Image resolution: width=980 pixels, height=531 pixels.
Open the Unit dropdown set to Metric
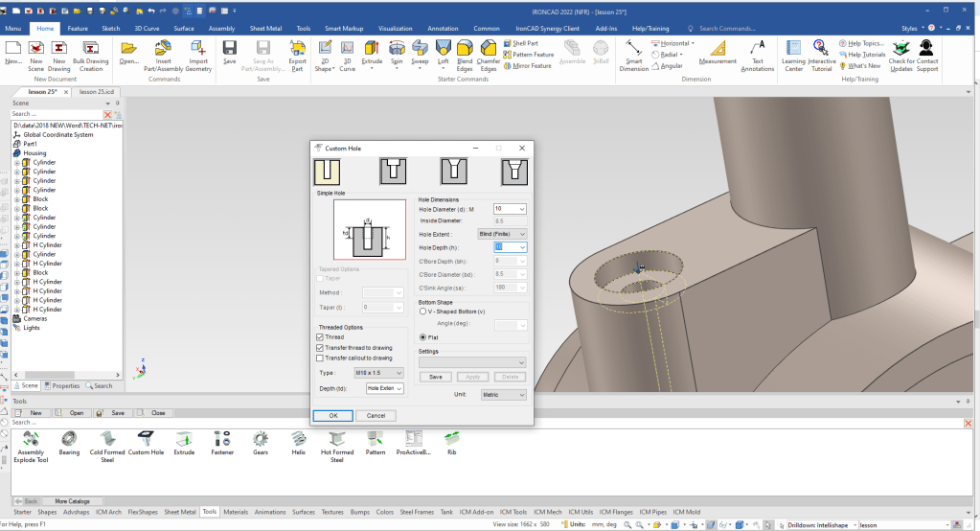503,394
